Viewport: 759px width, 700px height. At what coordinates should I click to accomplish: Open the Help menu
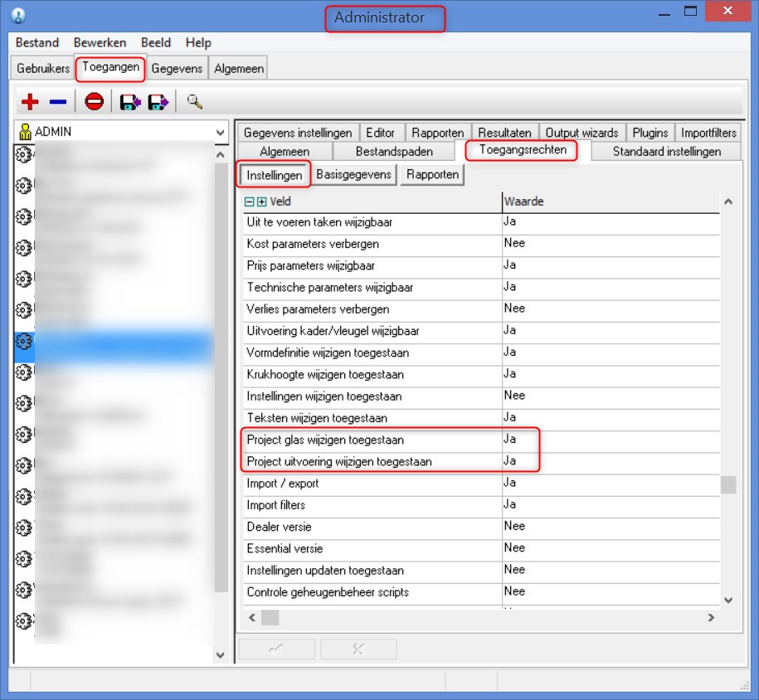pos(198,42)
